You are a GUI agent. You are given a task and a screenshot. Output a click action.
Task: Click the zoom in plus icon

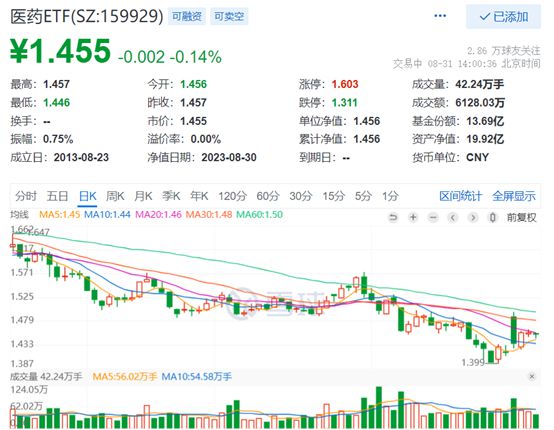pos(413,217)
